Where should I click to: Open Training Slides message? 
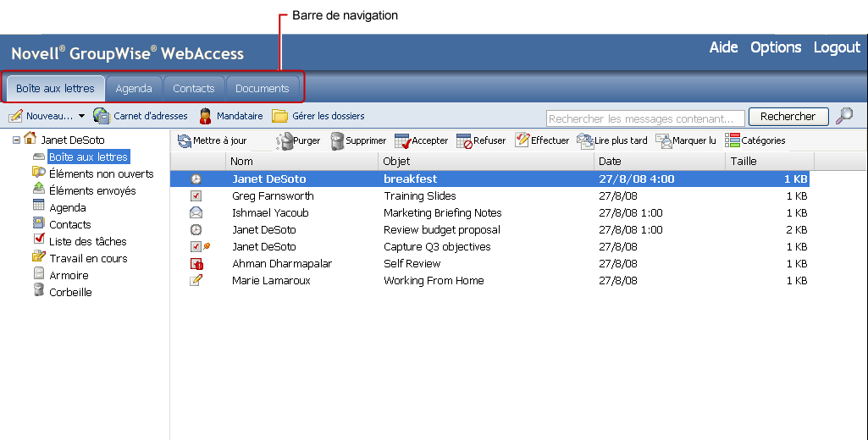tap(420, 196)
